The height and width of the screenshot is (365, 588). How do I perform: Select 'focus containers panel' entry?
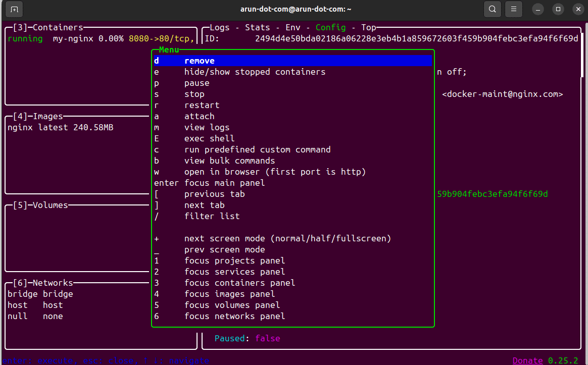click(293, 283)
